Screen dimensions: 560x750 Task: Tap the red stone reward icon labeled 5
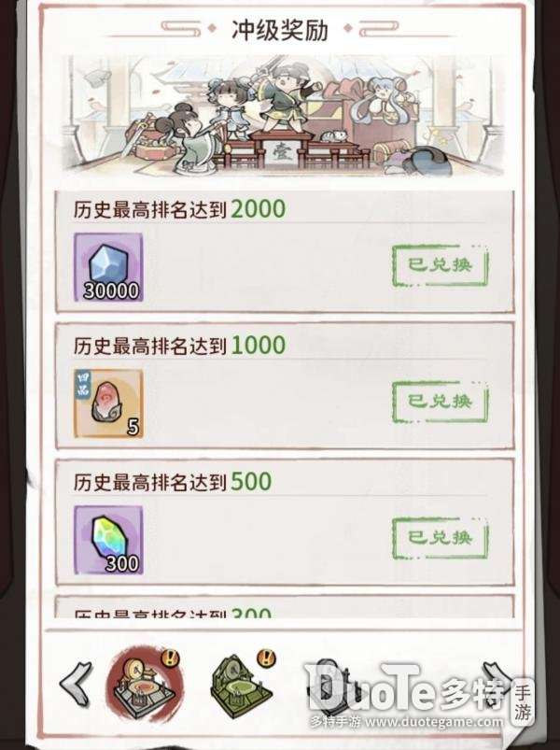[108, 403]
